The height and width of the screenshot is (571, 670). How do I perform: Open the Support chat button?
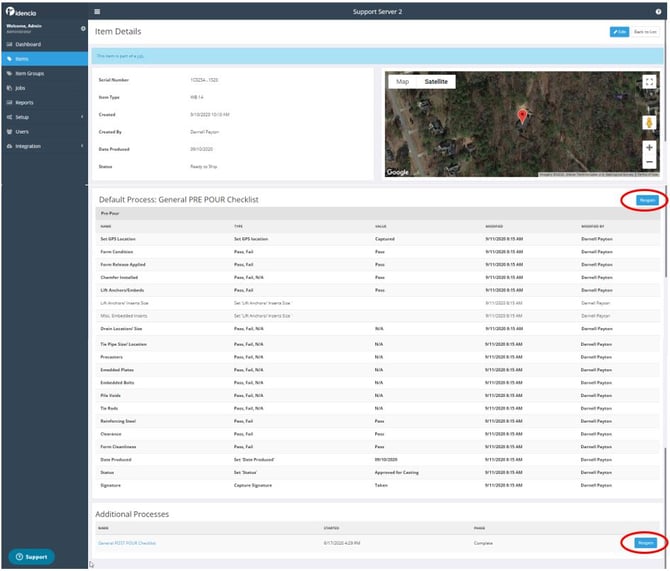point(33,556)
